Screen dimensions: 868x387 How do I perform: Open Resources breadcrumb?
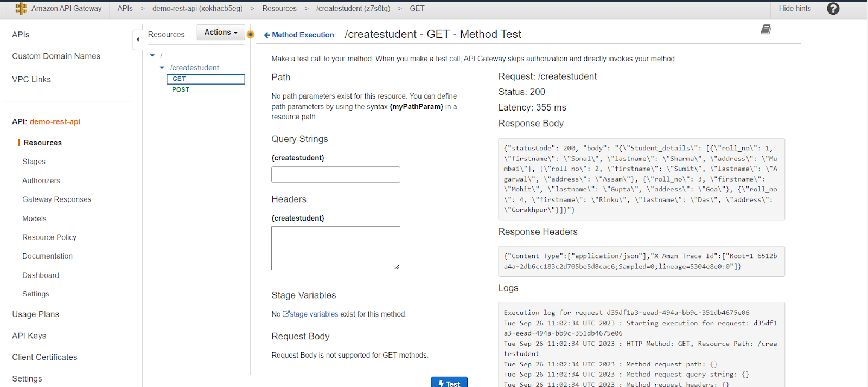(x=279, y=9)
